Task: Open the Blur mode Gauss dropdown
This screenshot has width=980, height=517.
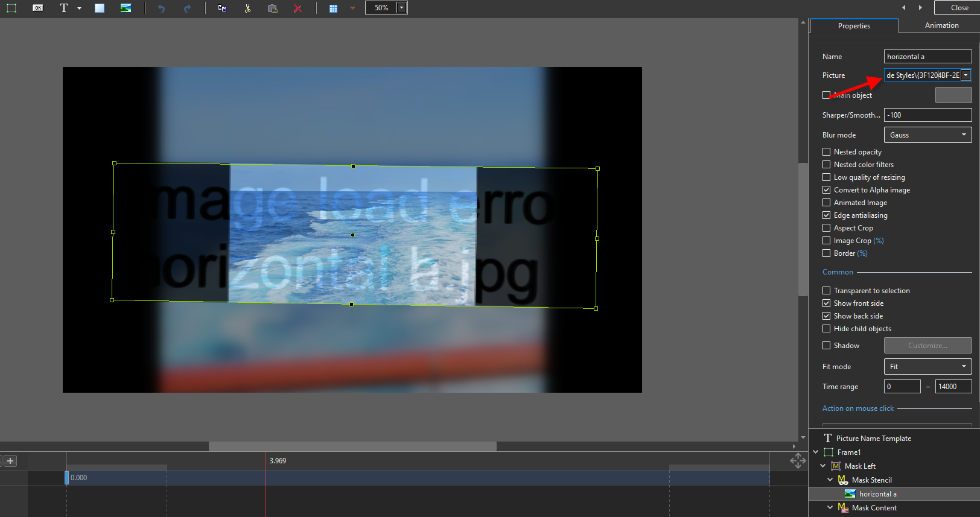Action: (927, 135)
